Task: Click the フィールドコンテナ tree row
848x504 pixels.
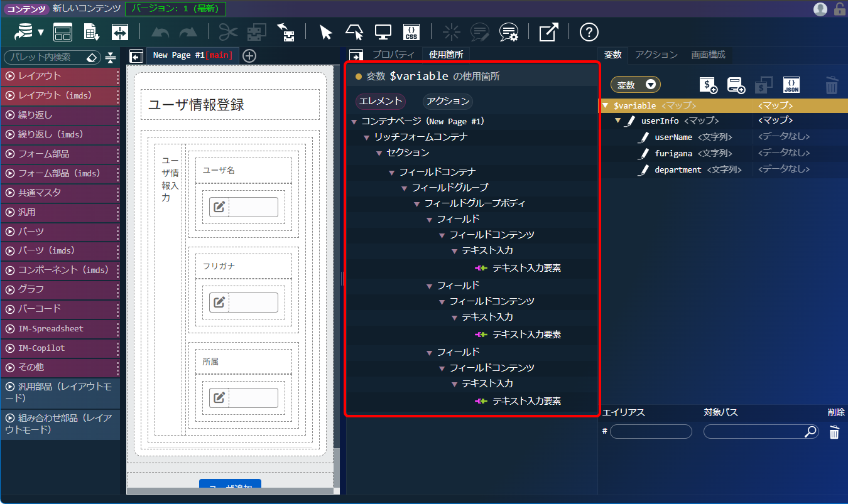Action: click(x=472, y=171)
